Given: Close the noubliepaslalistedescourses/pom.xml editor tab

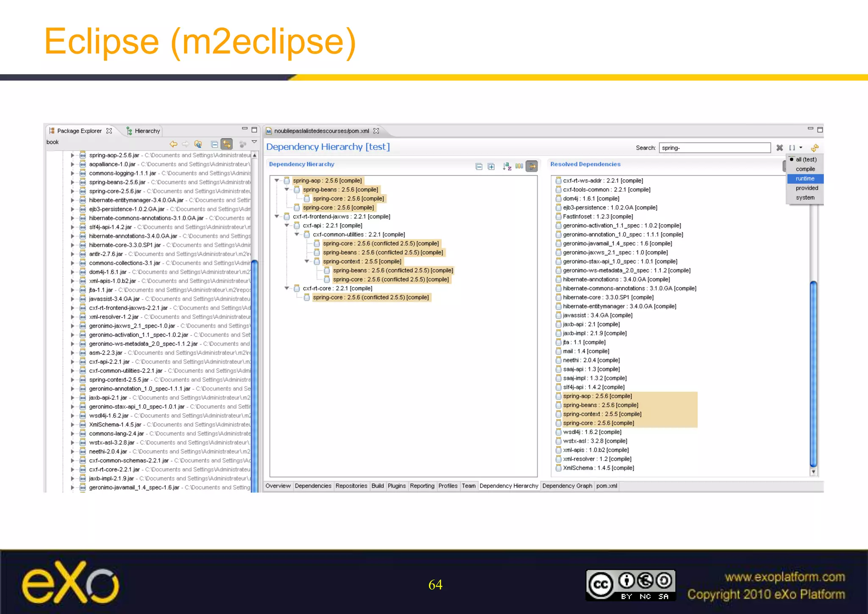Looking at the screenshot, I should click(376, 131).
